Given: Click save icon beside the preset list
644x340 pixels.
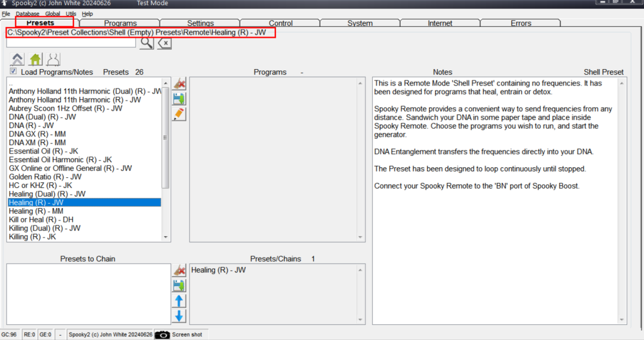Looking at the screenshot, I should click(x=179, y=99).
